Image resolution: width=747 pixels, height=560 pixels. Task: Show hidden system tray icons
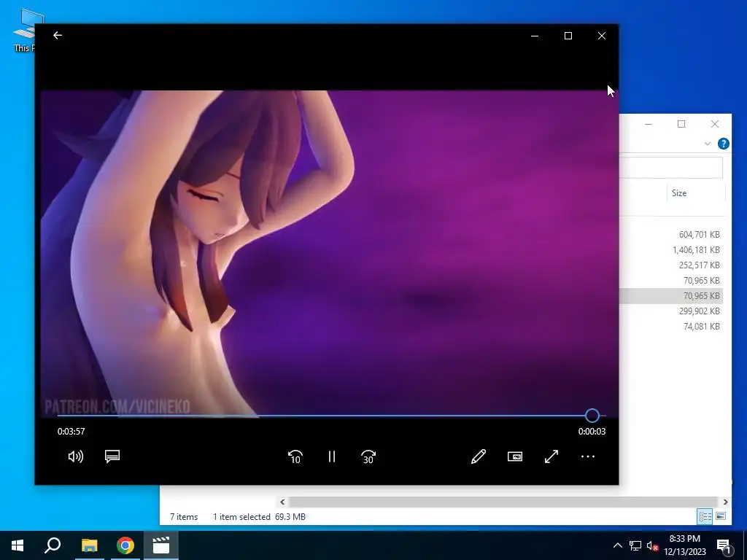(617, 545)
